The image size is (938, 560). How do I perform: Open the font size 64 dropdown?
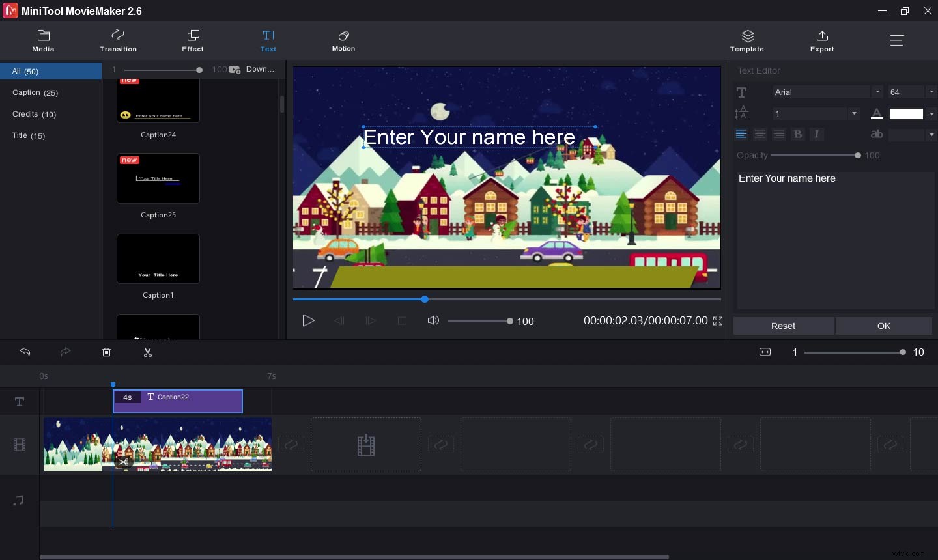[x=931, y=92]
